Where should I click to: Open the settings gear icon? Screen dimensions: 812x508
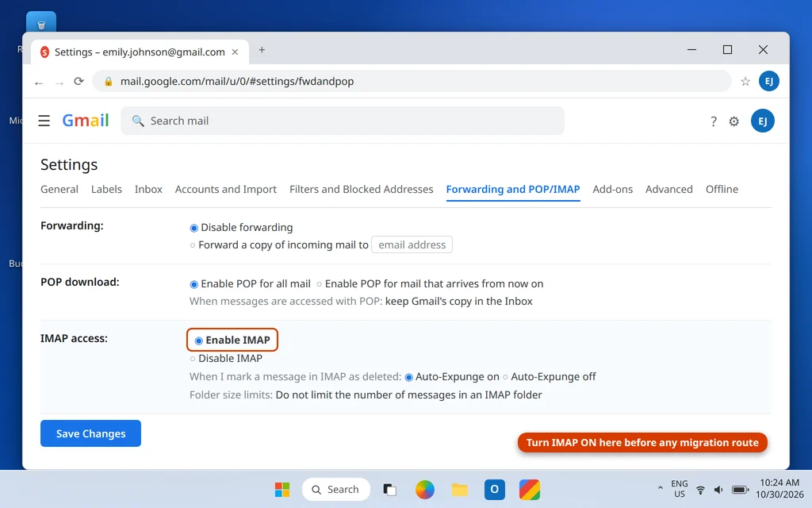click(733, 121)
